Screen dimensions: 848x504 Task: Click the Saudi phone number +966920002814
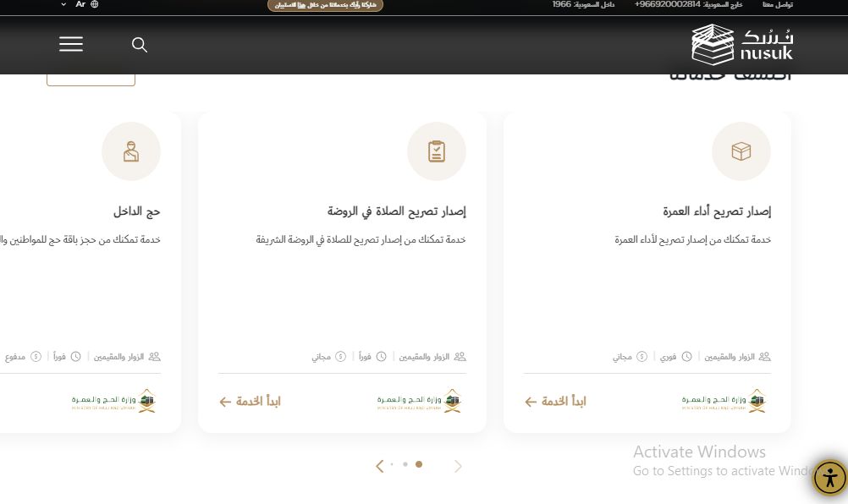pos(665,4)
